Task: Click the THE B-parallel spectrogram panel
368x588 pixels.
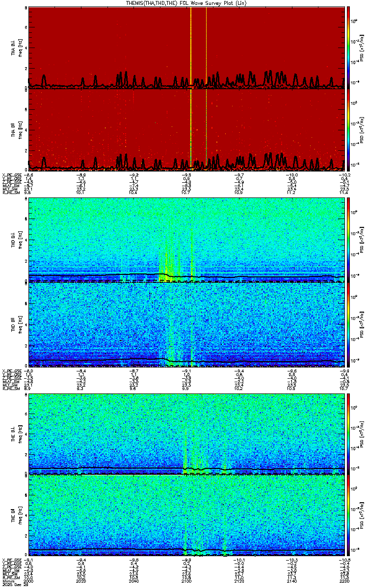Action: (x=187, y=515)
